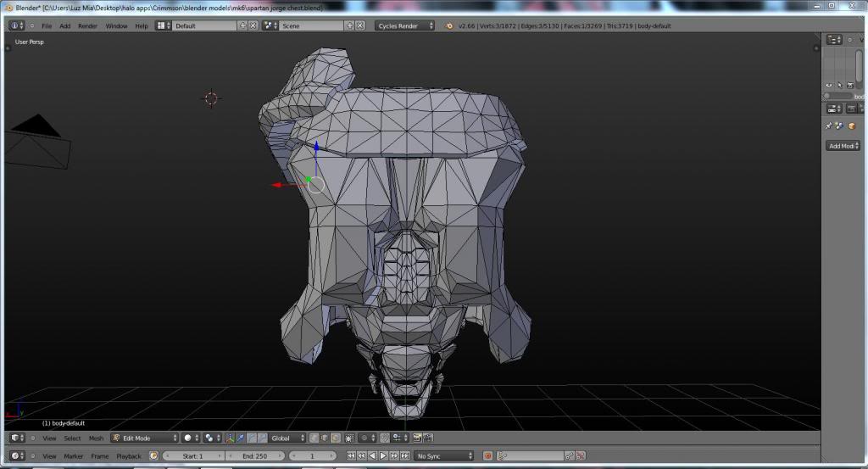Open the Add menu
Screen dimensions: 868x469
[x=64, y=26]
